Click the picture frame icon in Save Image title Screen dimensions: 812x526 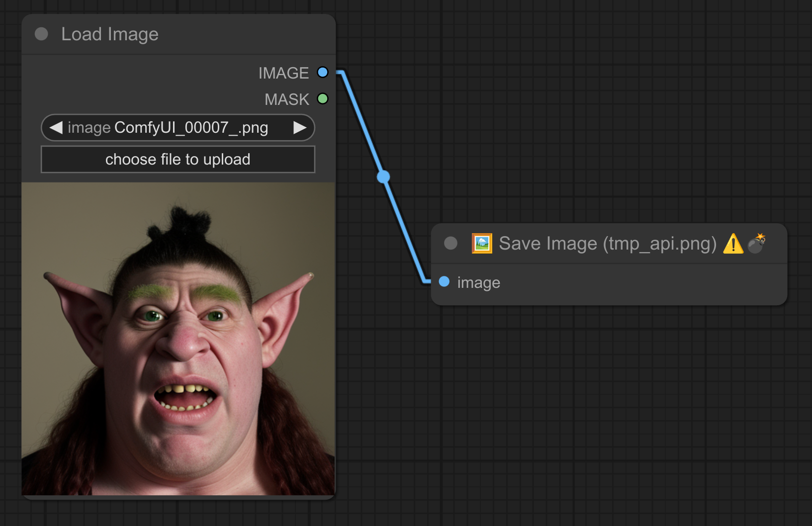(x=482, y=244)
